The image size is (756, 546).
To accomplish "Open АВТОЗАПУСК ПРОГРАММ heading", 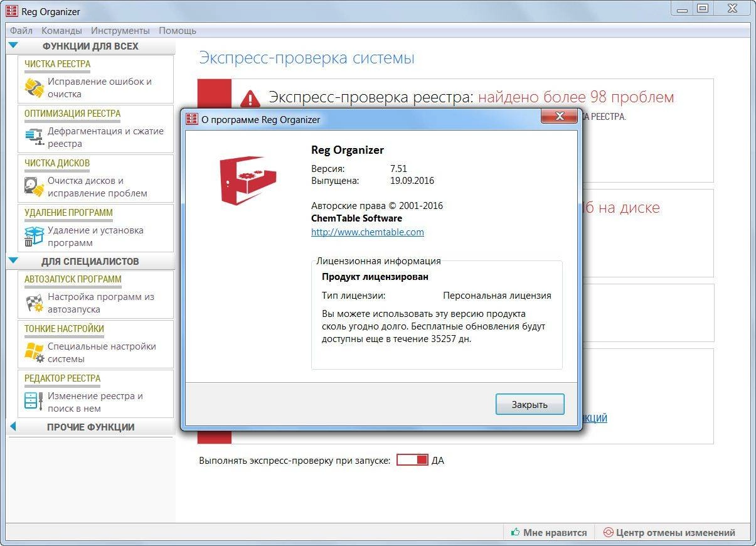I will coord(73,279).
